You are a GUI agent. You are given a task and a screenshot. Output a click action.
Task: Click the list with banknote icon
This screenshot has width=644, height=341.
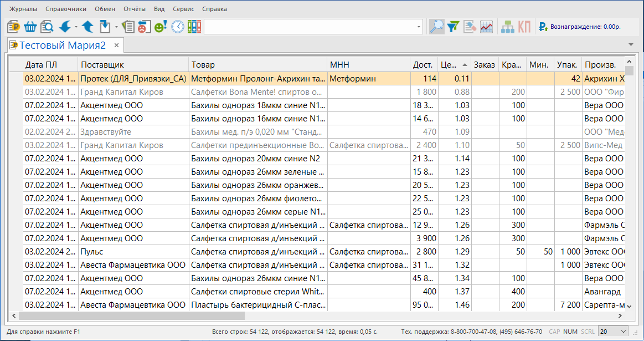(x=128, y=27)
